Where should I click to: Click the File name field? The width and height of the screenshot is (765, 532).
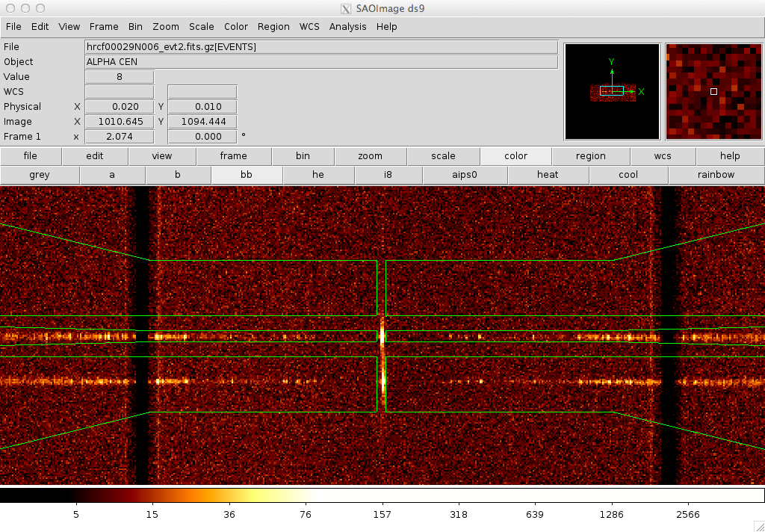point(321,47)
